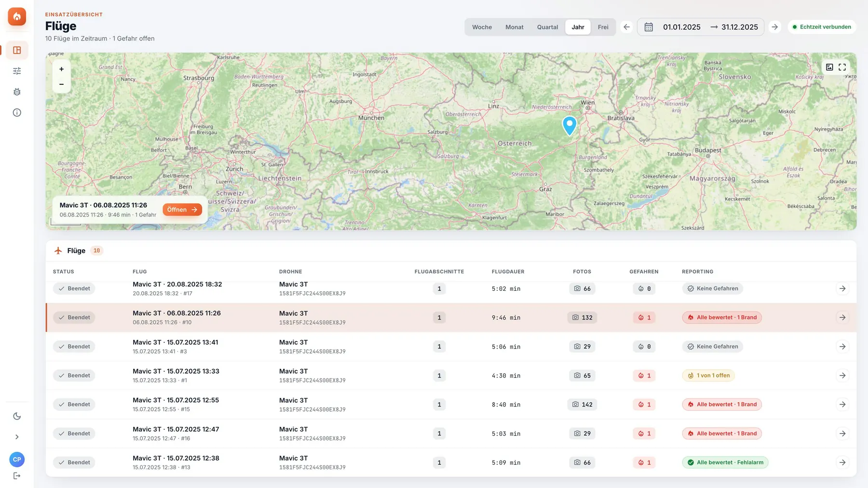Open the sliders settings sidebar icon

tap(17, 71)
